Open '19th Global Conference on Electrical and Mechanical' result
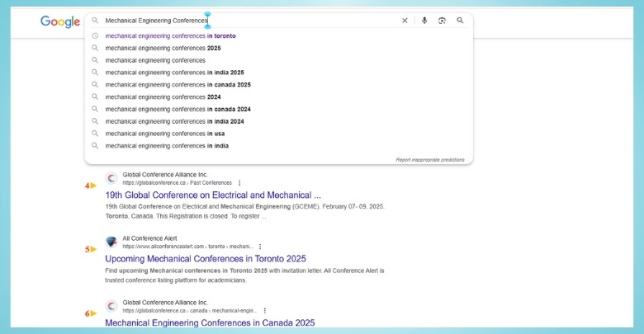Viewport: 644px width, 334px height. (x=213, y=195)
